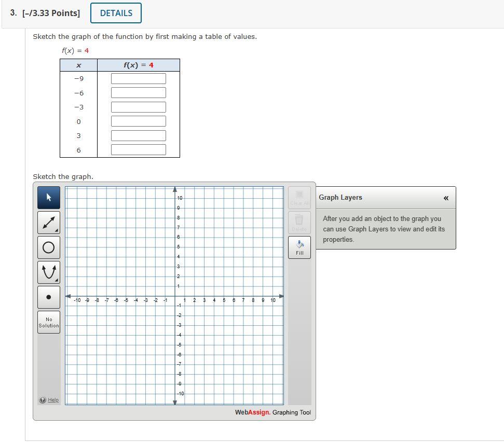Click the f(x) input for x = 0

pyautogui.click(x=138, y=121)
